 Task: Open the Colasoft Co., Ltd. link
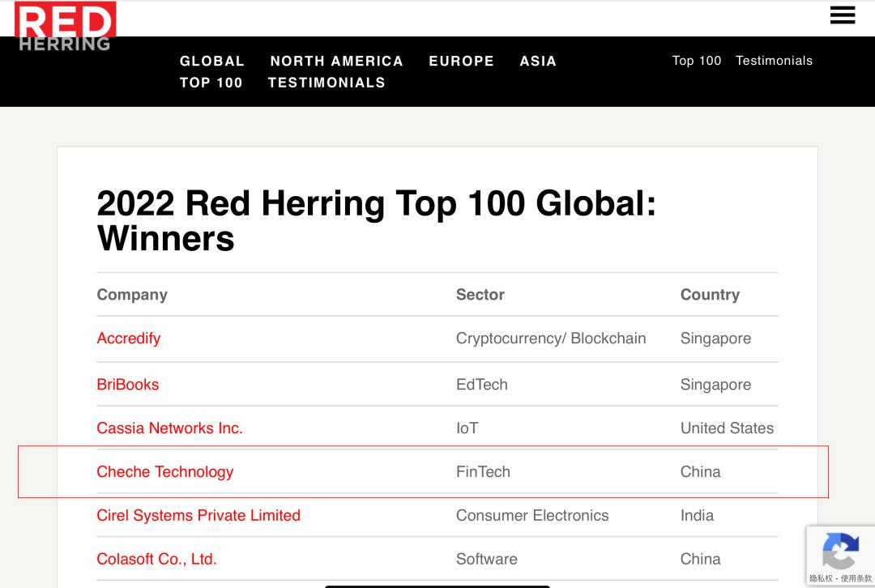pos(158,559)
